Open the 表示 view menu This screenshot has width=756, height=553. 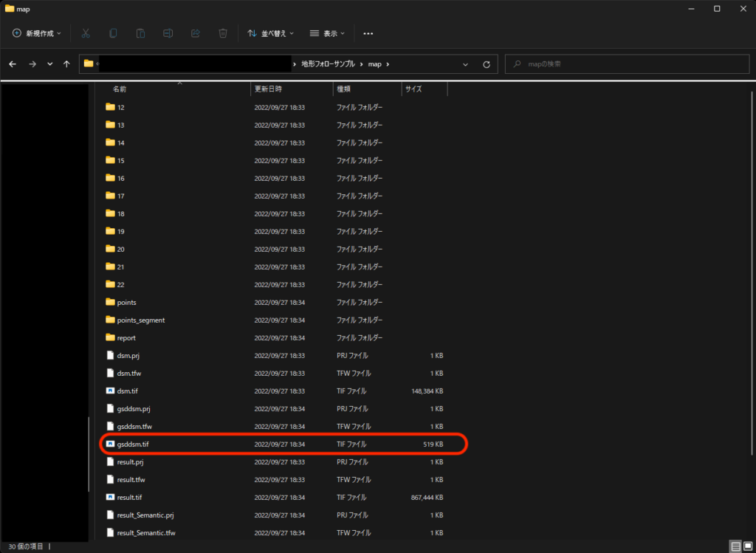click(329, 33)
